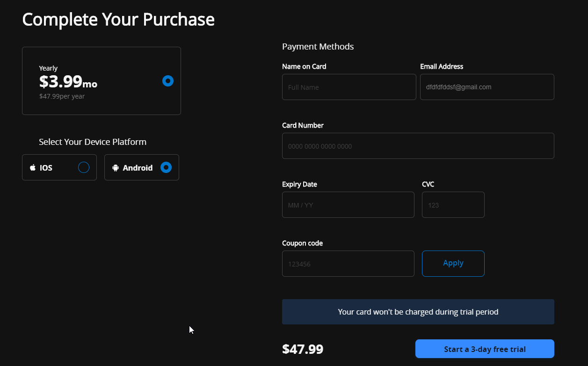Click the Payment Methods heading
The image size is (588, 366).
[x=318, y=47]
